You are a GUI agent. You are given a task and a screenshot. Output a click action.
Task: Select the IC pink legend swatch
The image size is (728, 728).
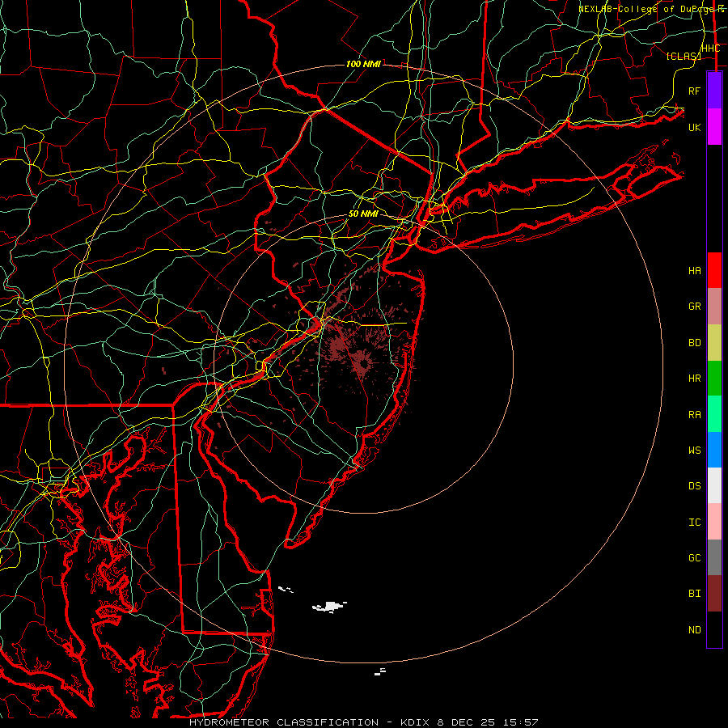click(714, 522)
